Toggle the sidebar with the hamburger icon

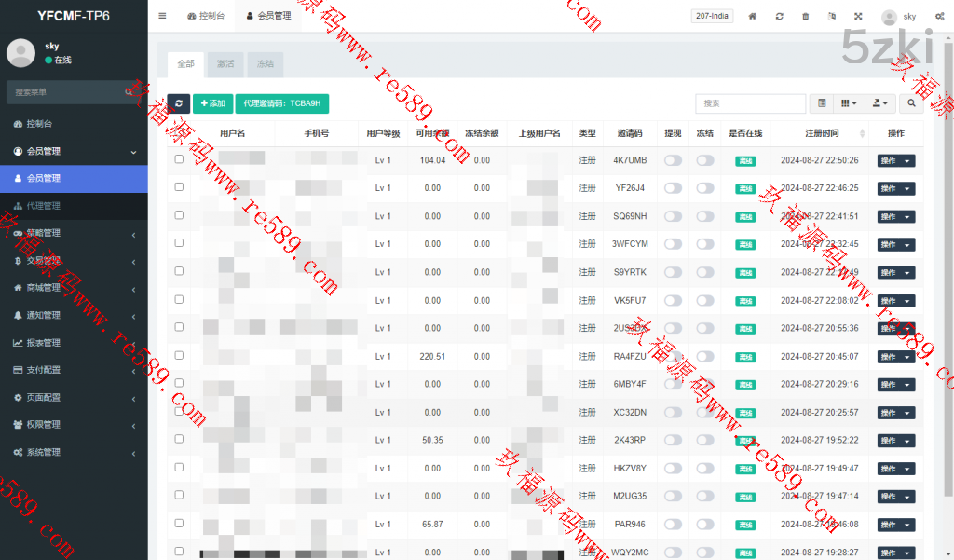point(162,16)
